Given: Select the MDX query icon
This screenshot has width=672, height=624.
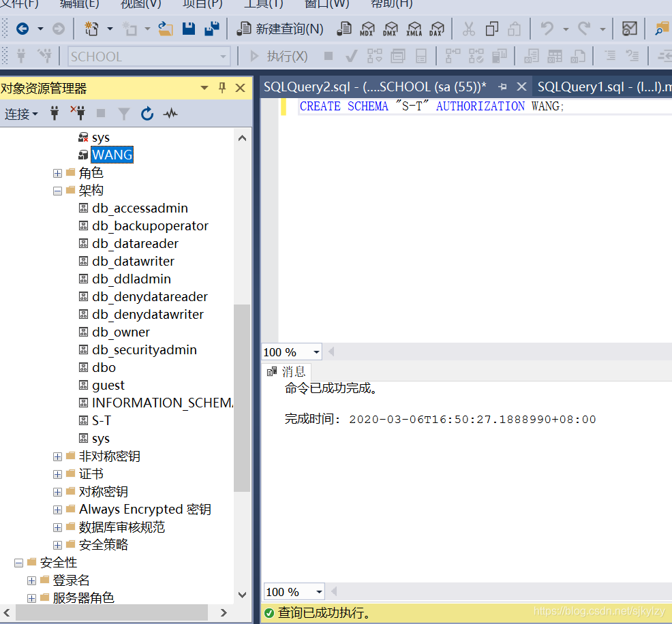Looking at the screenshot, I should point(367,29).
